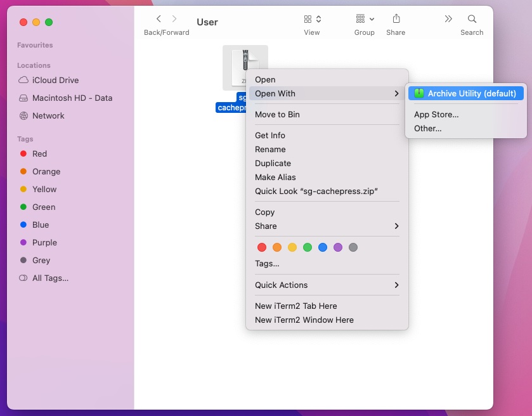Image resolution: width=532 pixels, height=416 pixels.
Task: Choose Share in the context menu
Action: (x=327, y=226)
